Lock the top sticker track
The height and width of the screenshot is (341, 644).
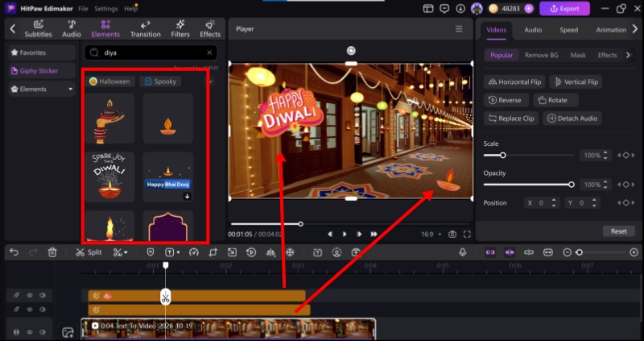pyautogui.click(x=16, y=295)
